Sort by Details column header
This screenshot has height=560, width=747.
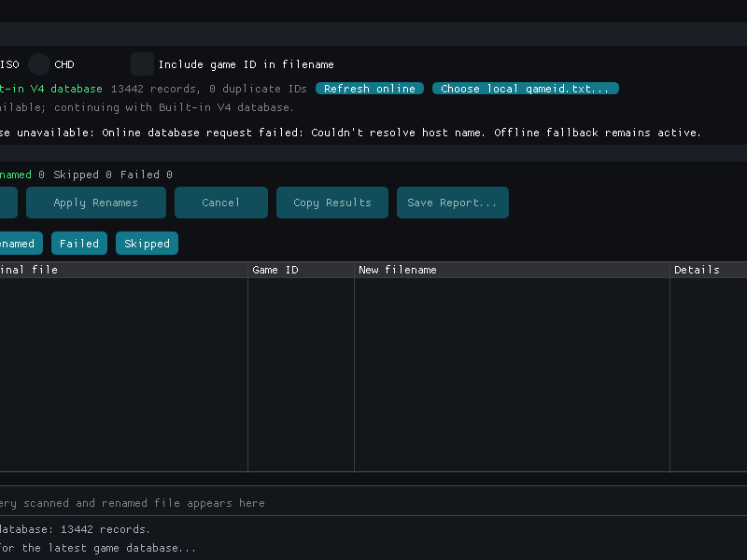click(709, 270)
